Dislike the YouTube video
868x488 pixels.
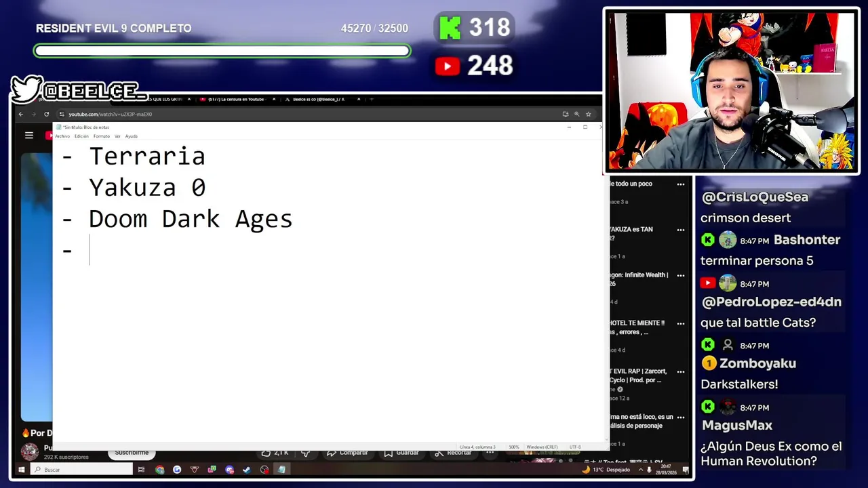click(306, 453)
